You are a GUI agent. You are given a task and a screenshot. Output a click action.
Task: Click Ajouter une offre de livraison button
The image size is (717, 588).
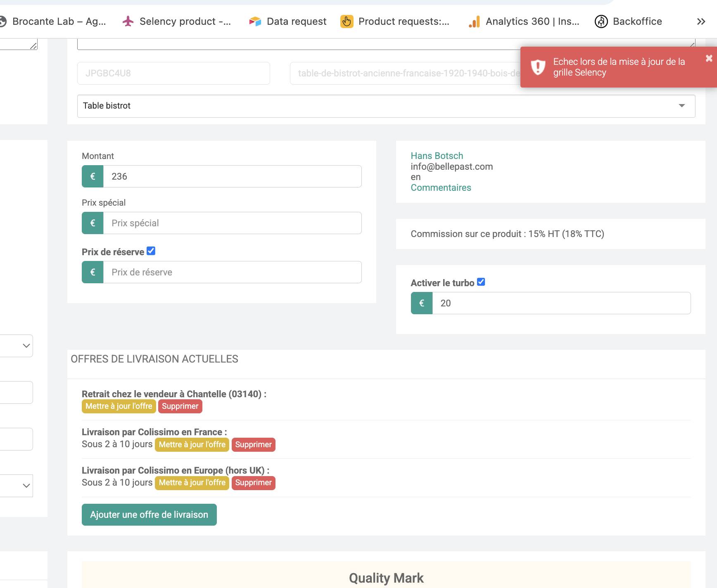point(149,514)
